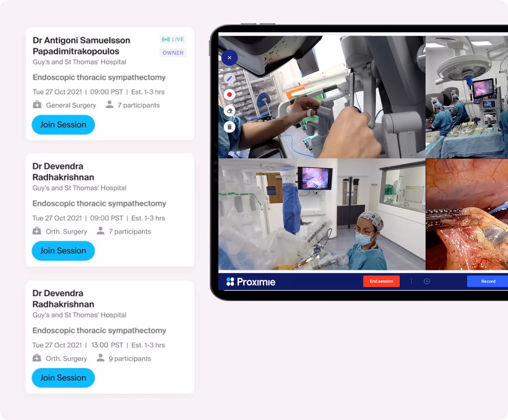Join Dr Antigoni Samuelsson's session
The width and height of the screenshot is (508, 420).
[63, 125]
